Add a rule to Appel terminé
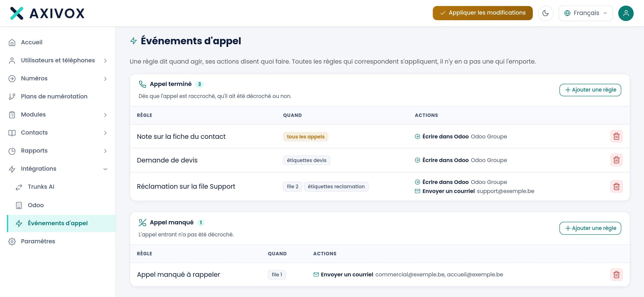This screenshot has height=297, width=644. [590, 90]
